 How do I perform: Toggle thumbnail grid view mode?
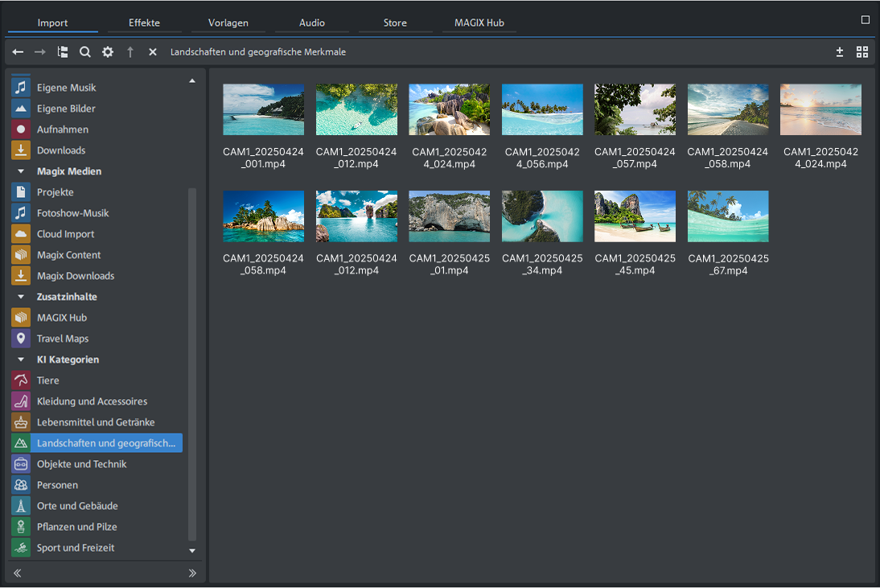(x=862, y=52)
